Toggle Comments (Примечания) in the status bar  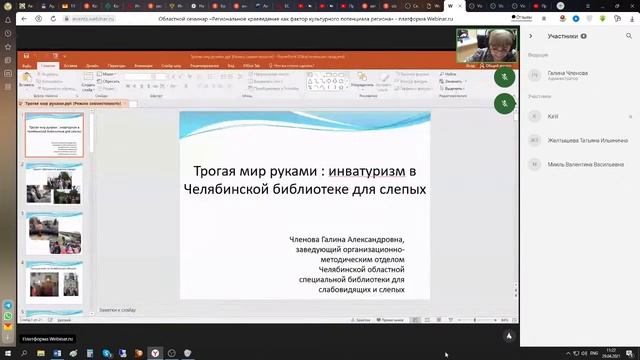coord(390,320)
